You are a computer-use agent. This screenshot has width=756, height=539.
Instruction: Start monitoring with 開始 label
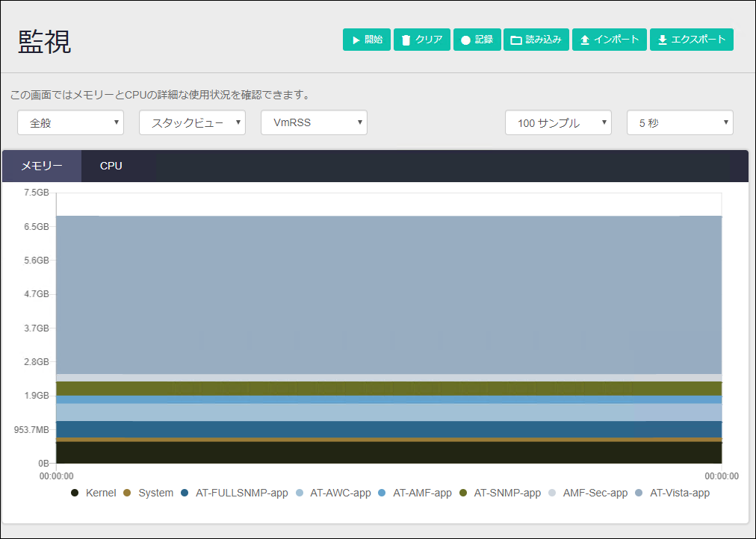[374, 40]
